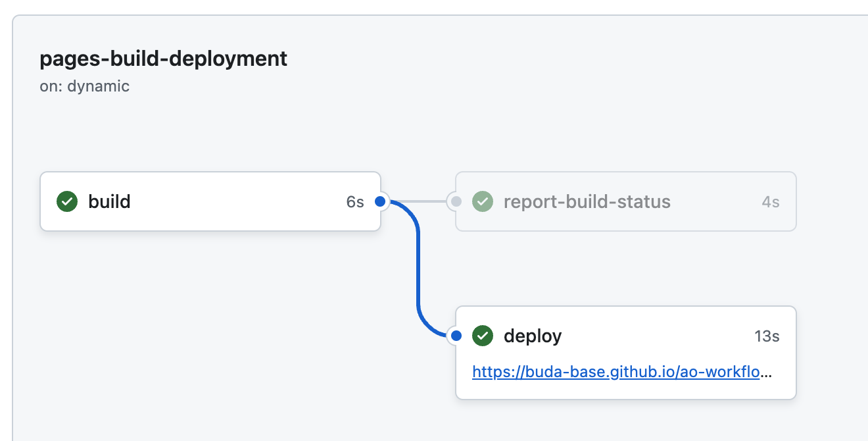The height and width of the screenshot is (441, 868).
Task: Click the grayed checkmark on report-build-status
Action: (483, 201)
